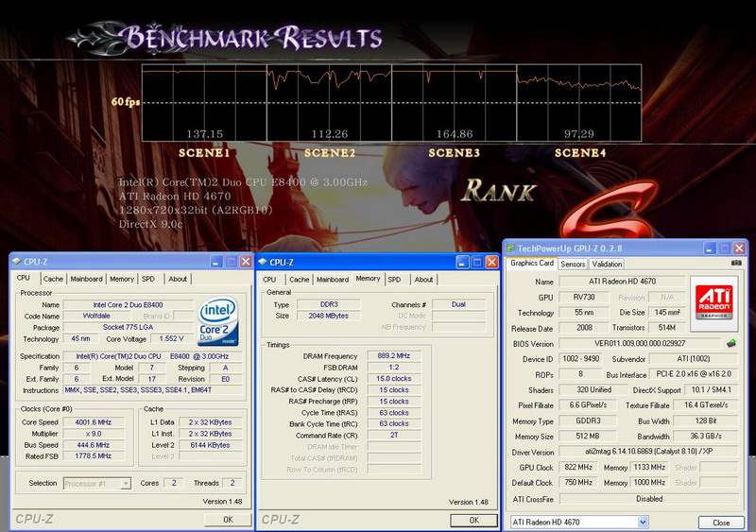Screen dimensions: 756x532
Task: Click OK in the left CPU-Z window
Action: 228,520
